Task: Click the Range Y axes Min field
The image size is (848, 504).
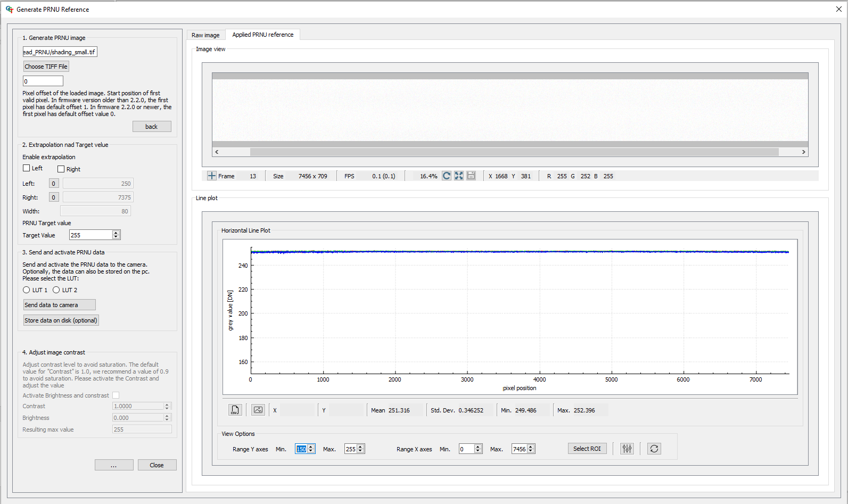Action: pyautogui.click(x=301, y=449)
